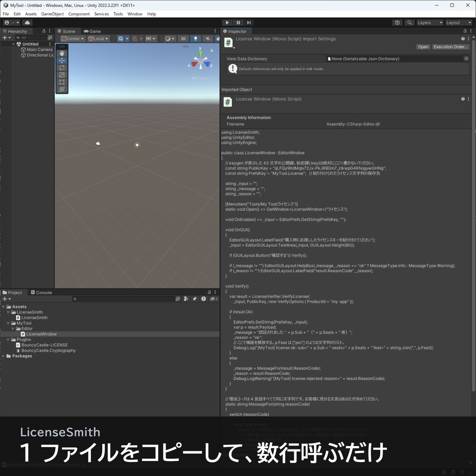476x476 pixels.
Task: Open the GameObject menu
Action: (x=53, y=14)
